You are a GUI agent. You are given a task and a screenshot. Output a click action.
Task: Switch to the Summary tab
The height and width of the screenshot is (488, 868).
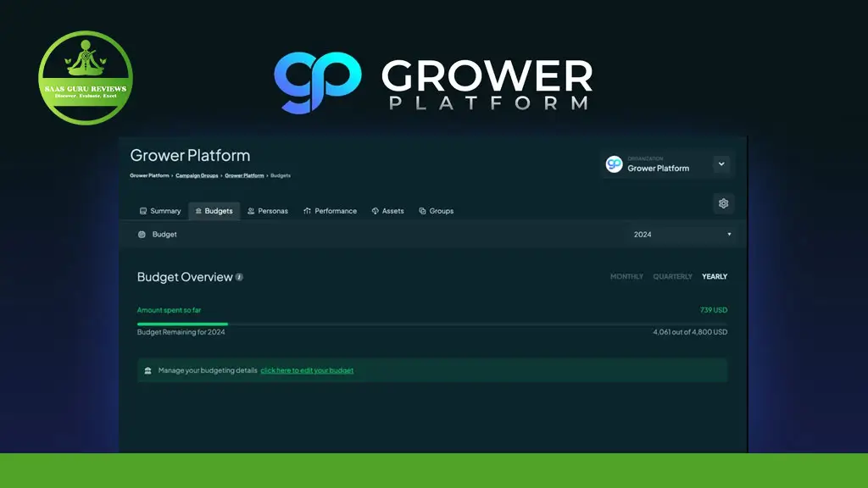(x=160, y=211)
